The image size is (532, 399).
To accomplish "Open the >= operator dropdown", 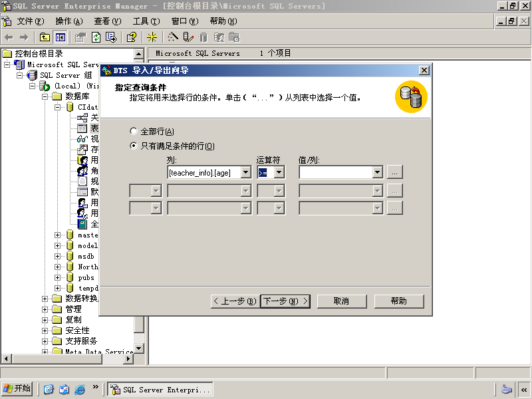I will pyautogui.click(x=279, y=172).
